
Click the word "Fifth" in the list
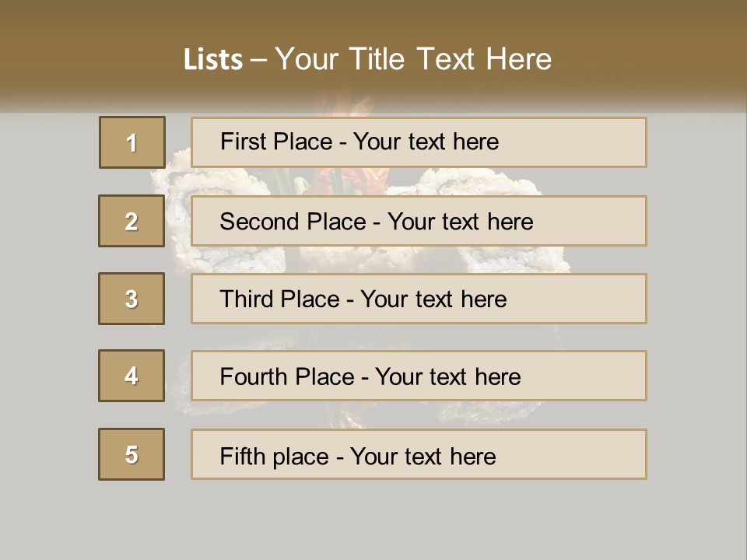click(x=242, y=456)
